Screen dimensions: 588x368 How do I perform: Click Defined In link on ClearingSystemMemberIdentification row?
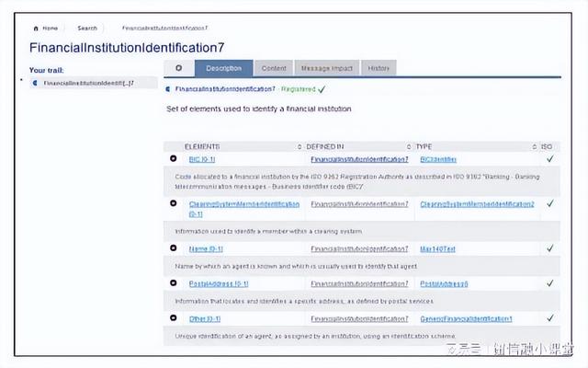coord(359,204)
